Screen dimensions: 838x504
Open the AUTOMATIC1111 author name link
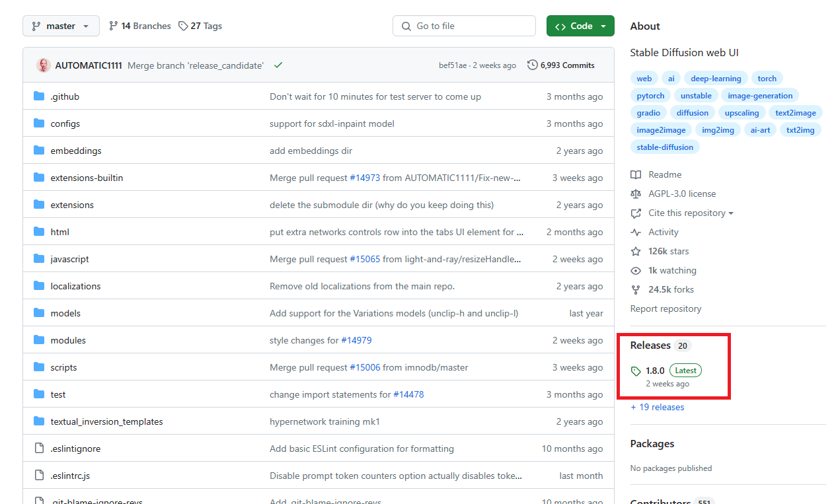pos(89,65)
